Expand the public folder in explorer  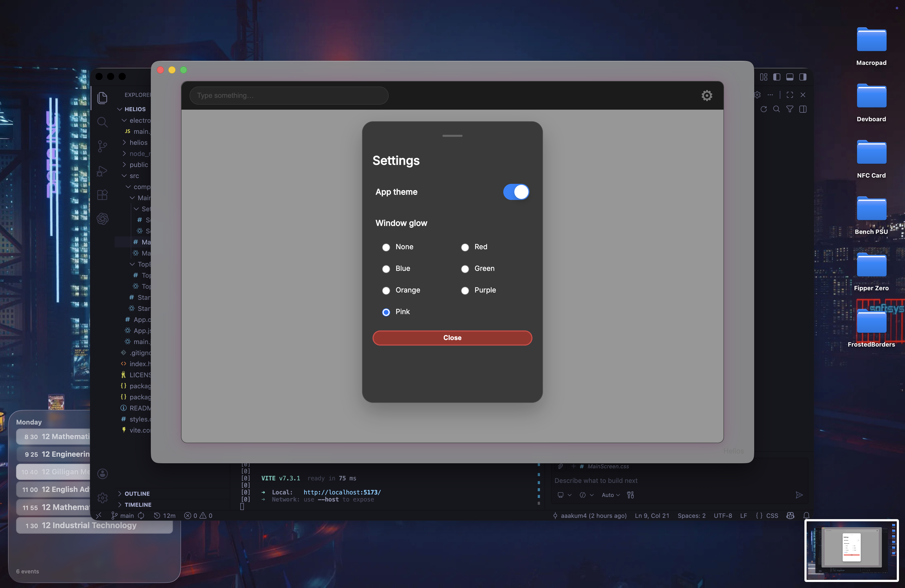139,165
